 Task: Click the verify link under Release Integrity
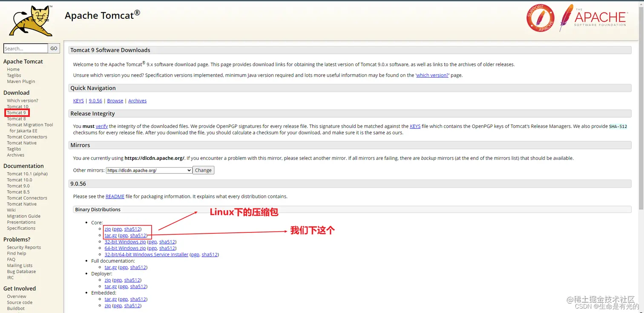tap(102, 126)
